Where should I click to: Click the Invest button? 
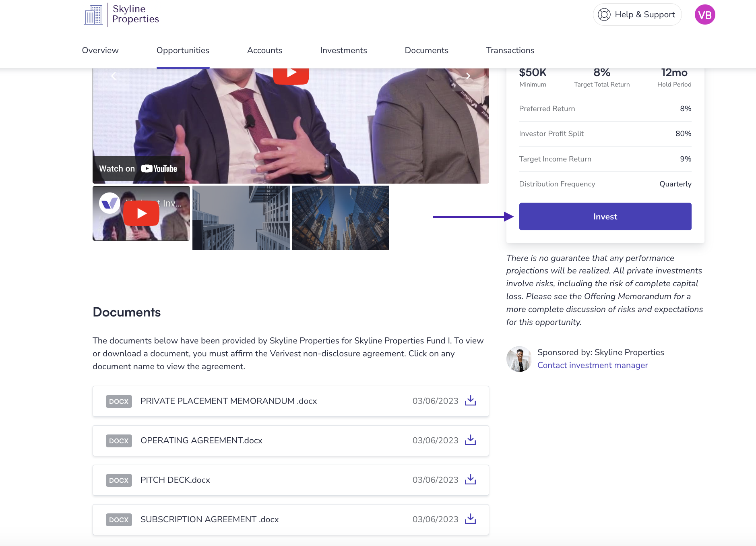click(x=605, y=217)
